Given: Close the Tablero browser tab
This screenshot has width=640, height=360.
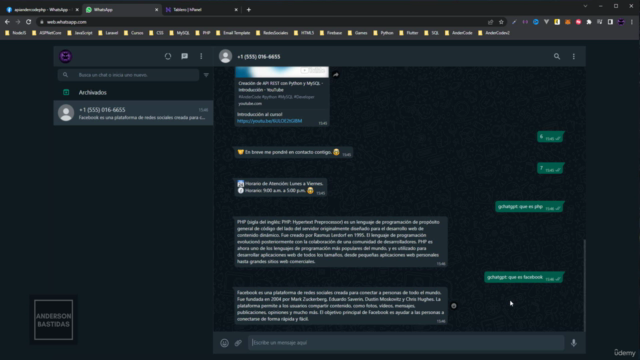Looking at the screenshot, I should 236,9.
